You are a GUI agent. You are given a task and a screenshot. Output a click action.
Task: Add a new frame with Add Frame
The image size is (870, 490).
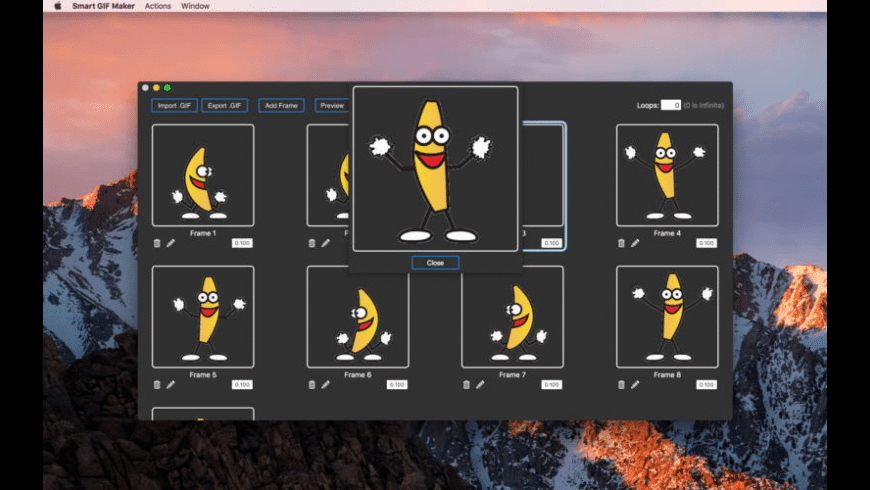[x=281, y=105]
